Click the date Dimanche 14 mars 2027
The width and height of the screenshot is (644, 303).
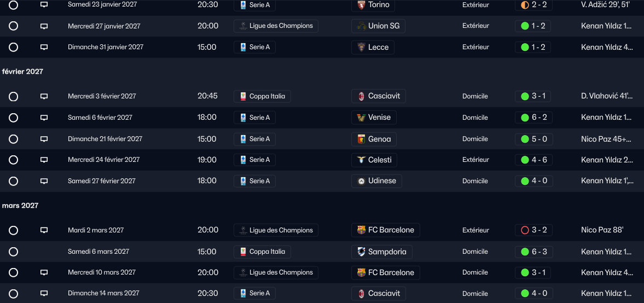pyautogui.click(x=104, y=293)
